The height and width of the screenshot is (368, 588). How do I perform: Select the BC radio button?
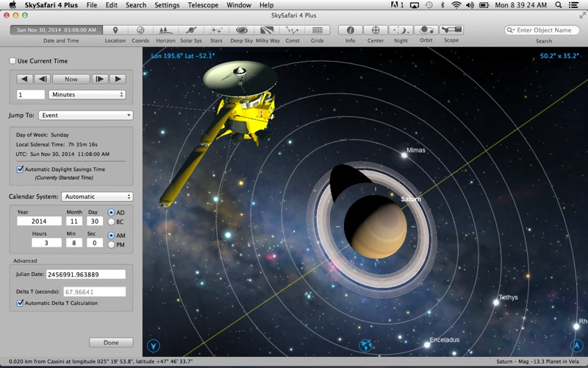(111, 222)
